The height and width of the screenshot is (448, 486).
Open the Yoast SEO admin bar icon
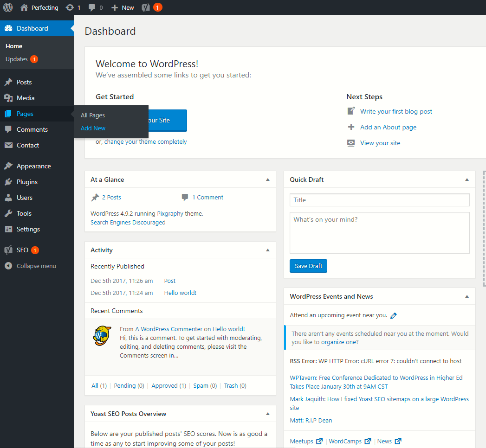[x=146, y=7]
